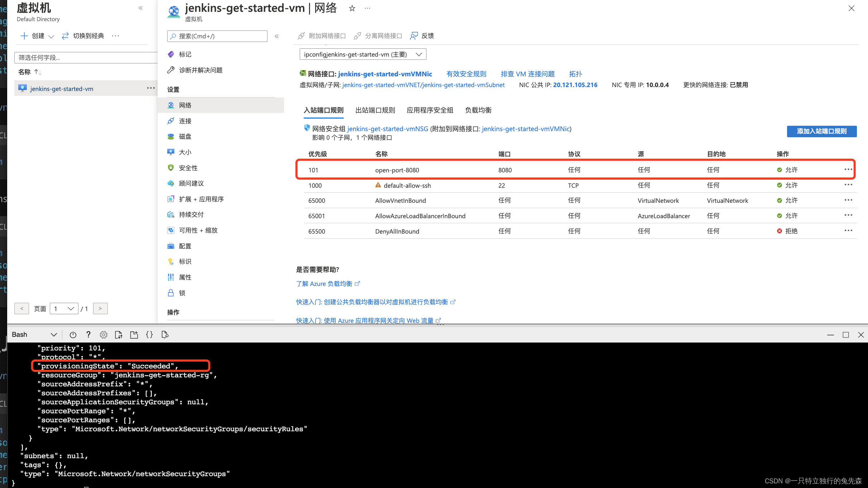
Task: Click the web preview icon in Cloud Shell
Action: [165, 335]
